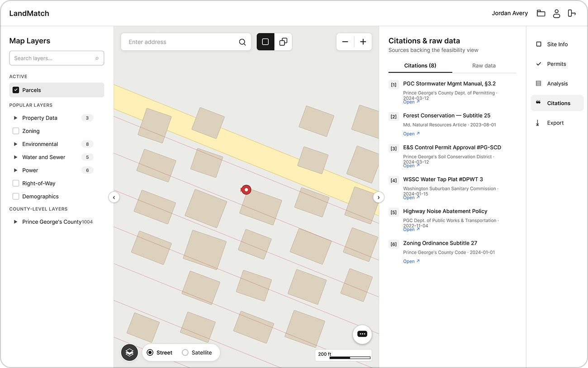Click the logout icon in the header
This screenshot has width=588, height=368.
pos(572,13)
